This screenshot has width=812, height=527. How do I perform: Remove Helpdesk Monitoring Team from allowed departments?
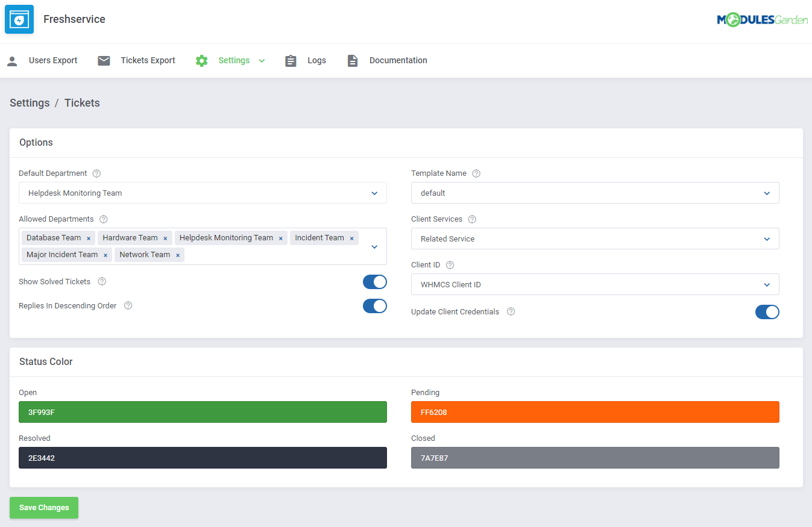click(x=280, y=239)
